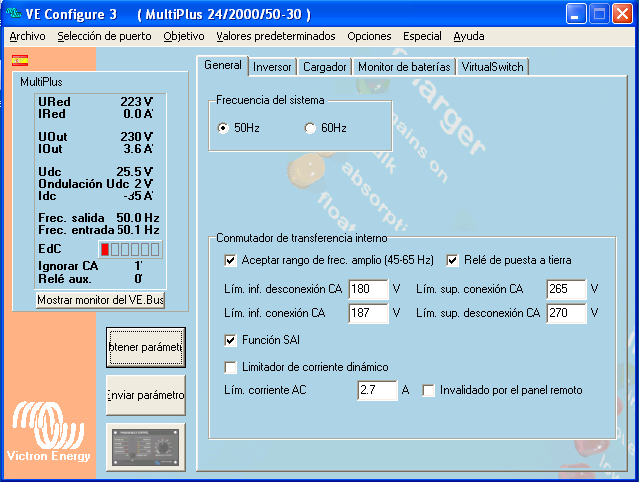Click the Idc -35 A reading

click(x=95, y=196)
